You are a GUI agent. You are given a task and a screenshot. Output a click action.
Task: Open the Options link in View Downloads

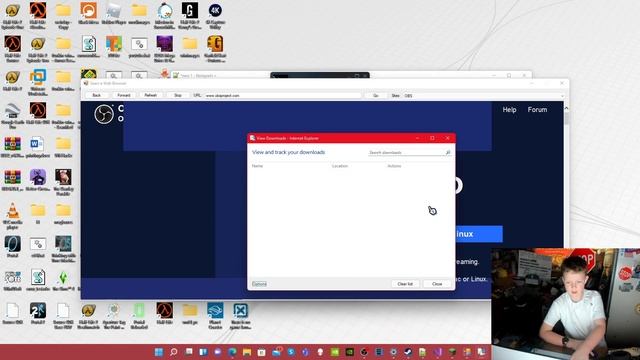click(259, 284)
